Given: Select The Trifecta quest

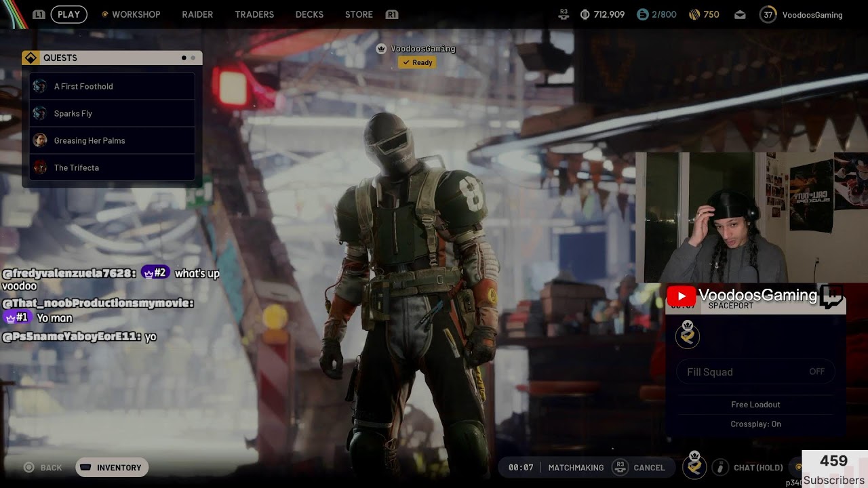Looking at the screenshot, I should pyautogui.click(x=112, y=167).
